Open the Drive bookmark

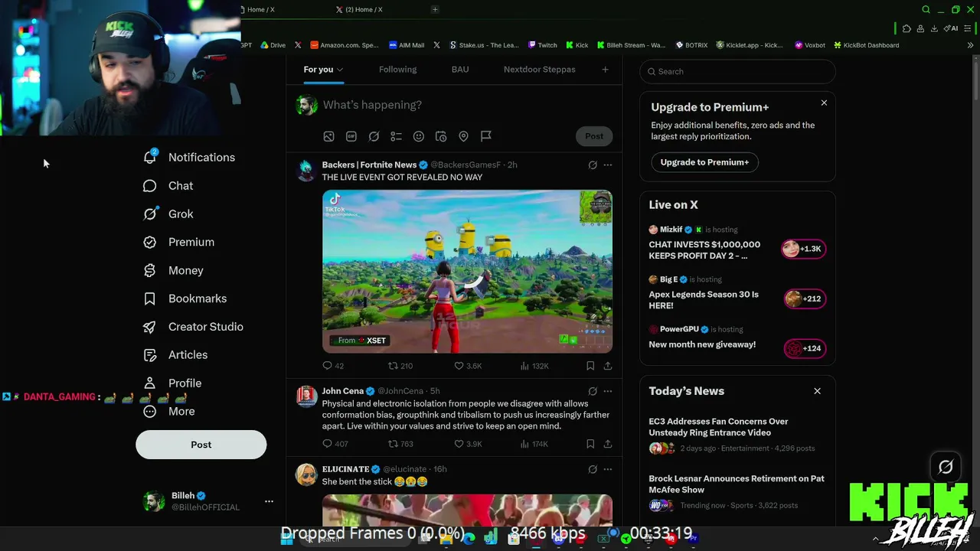coord(273,45)
